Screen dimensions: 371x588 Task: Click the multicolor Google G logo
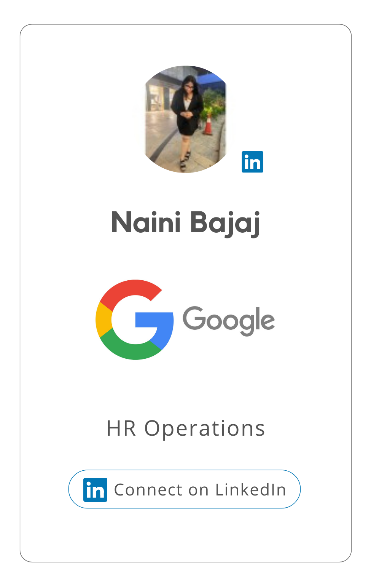click(135, 320)
